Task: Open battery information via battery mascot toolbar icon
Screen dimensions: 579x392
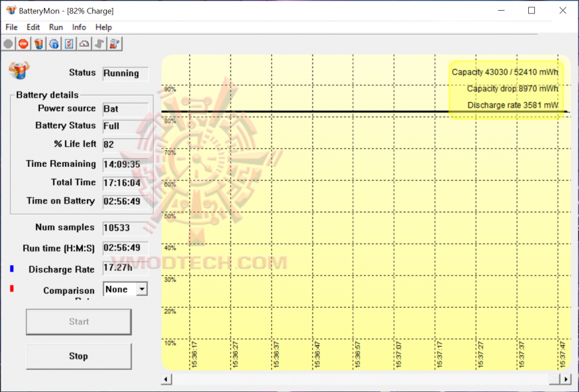Action: pyautogui.click(x=39, y=44)
